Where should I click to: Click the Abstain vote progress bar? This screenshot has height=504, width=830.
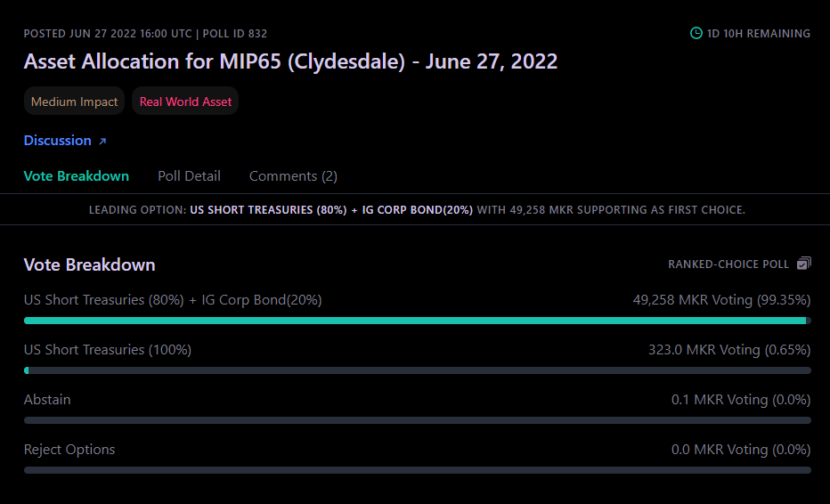coord(417,420)
